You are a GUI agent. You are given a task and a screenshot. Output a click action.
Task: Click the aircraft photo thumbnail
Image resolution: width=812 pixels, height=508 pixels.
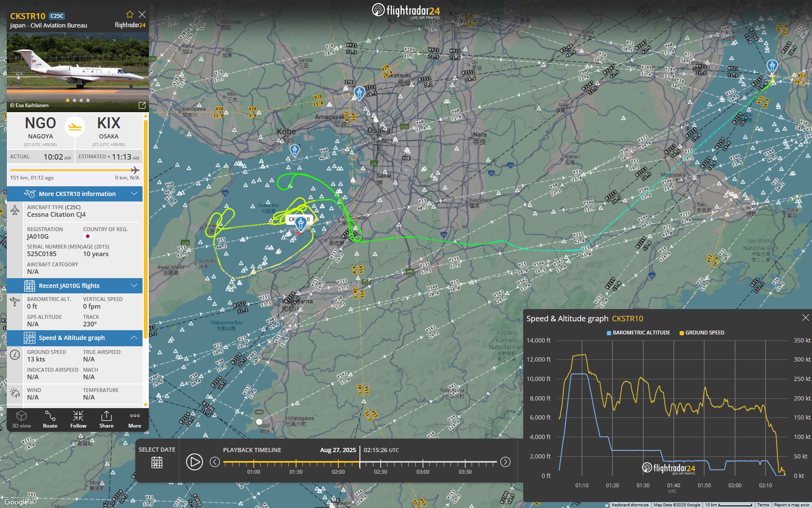pos(78,66)
